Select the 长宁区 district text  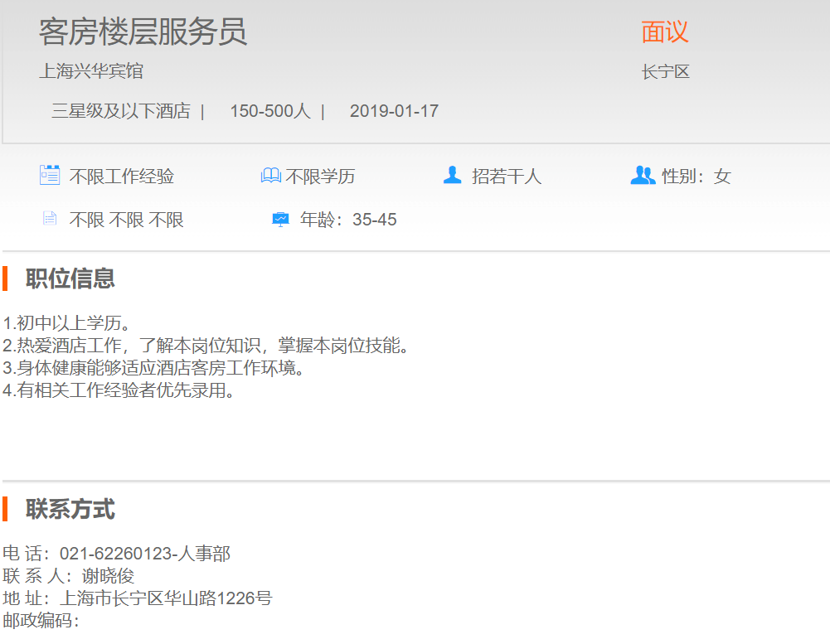[665, 72]
